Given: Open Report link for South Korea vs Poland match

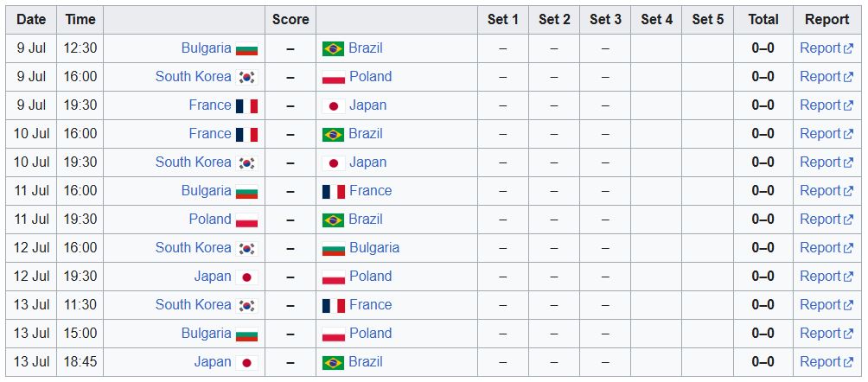Looking at the screenshot, I should point(826,76).
